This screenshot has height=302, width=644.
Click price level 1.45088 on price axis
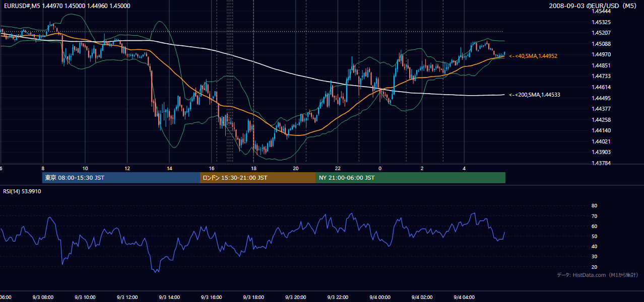pos(601,44)
